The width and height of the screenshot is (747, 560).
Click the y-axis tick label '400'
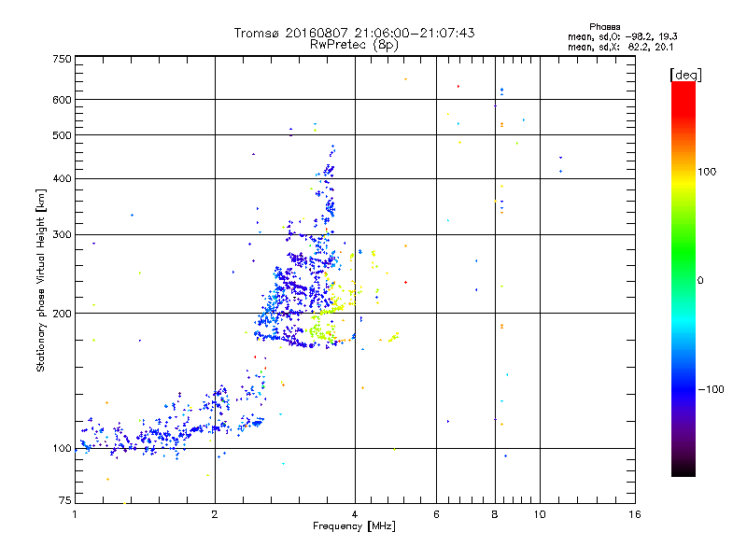pyautogui.click(x=63, y=179)
